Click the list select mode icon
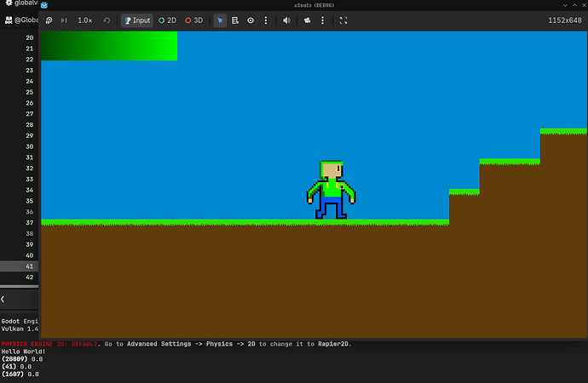This screenshot has width=588, height=383. [235, 20]
